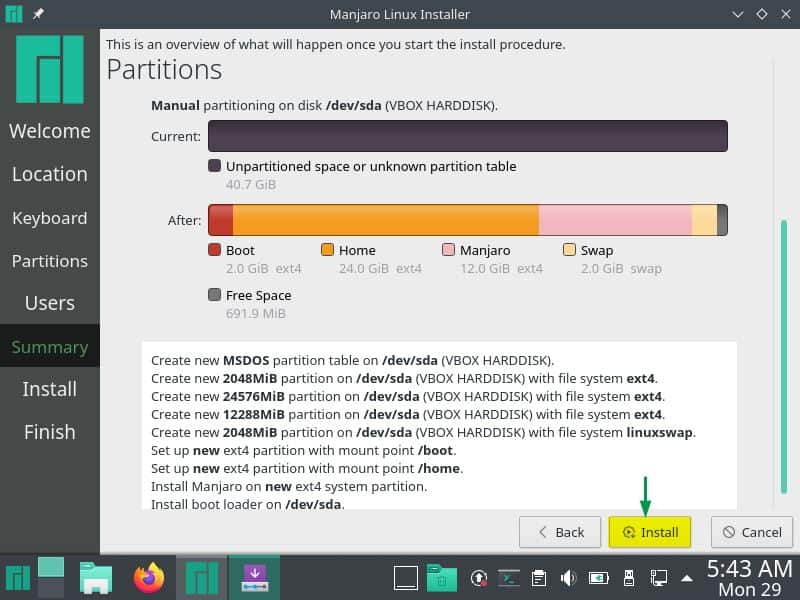Click the network display tray icon
The height and width of the screenshot is (600, 800).
pyautogui.click(x=659, y=577)
